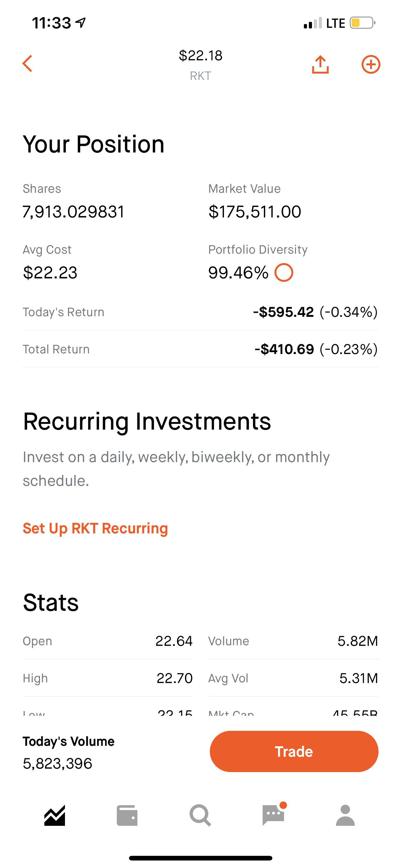Tap the Portfolio Diversity circle icon

coord(284,272)
